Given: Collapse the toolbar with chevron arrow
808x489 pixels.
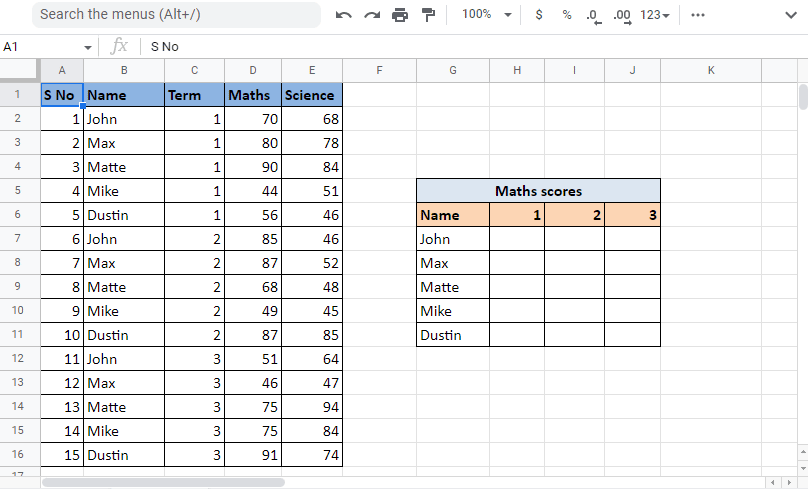Looking at the screenshot, I should point(790,15).
